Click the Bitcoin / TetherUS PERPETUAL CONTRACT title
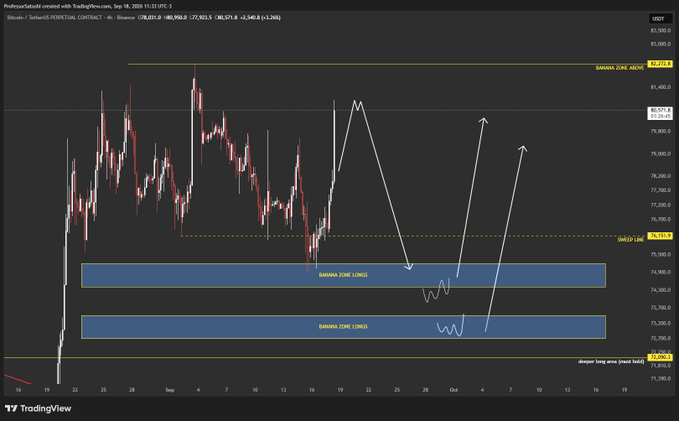This screenshot has width=679, height=421. click(55, 17)
